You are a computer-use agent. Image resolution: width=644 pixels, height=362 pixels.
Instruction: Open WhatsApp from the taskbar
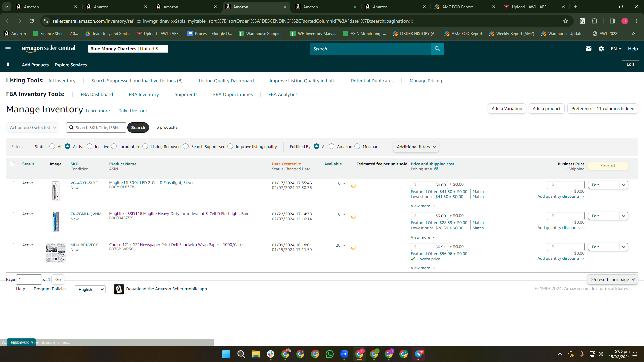coord(330,354)
